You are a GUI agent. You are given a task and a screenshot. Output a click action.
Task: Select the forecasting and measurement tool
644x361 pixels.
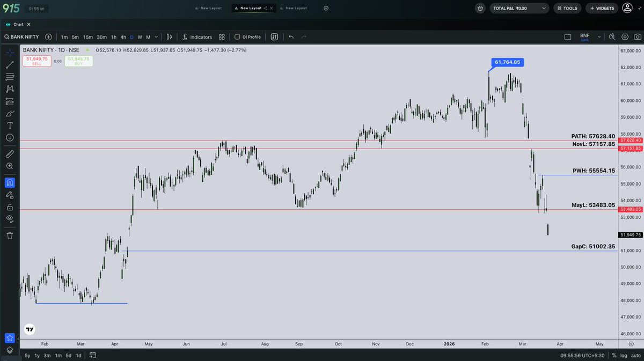pos(10,101)
